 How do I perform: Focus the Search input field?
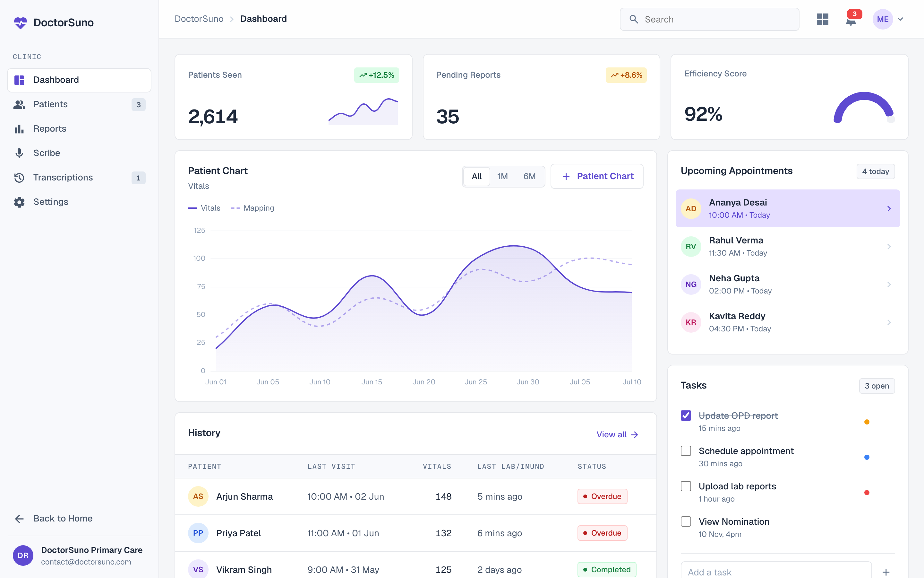(709, 19)
